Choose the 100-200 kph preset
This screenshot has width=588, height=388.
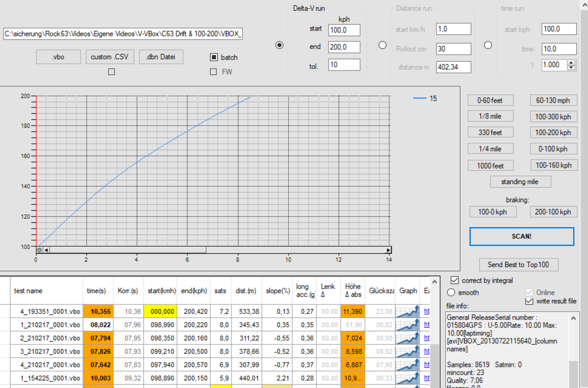[553, 132]
